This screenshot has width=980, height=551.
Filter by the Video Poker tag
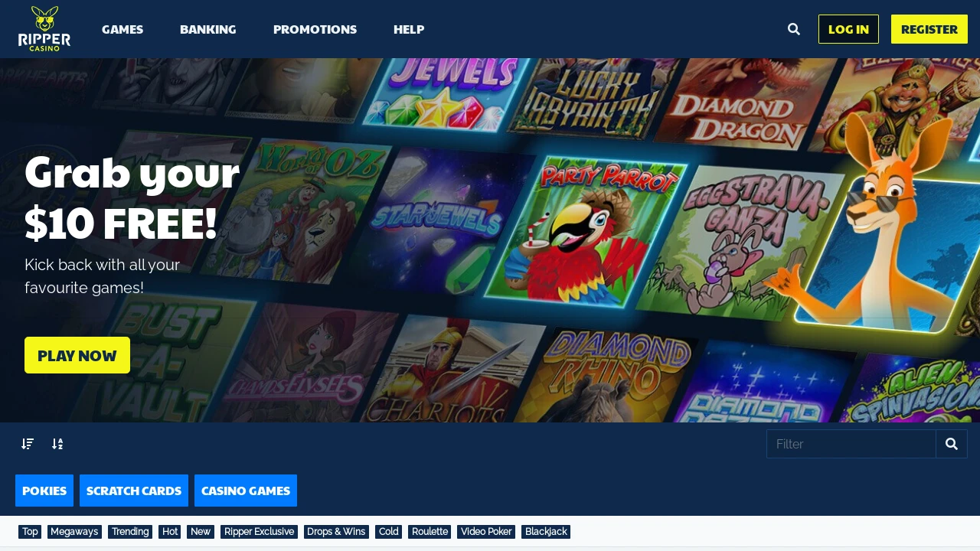486,532
